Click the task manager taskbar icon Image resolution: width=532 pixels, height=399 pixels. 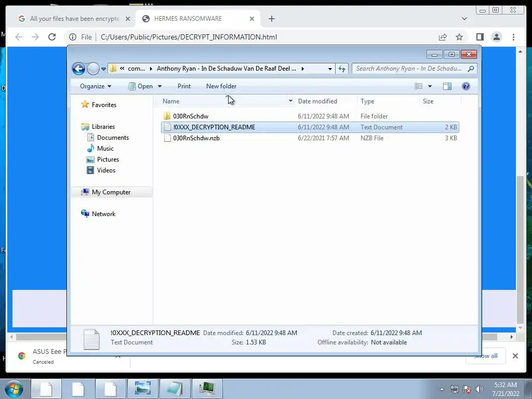click(x=207, y=389)
